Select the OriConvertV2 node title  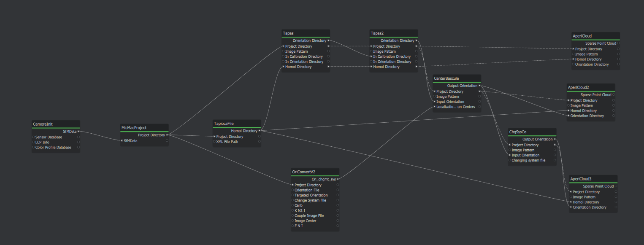point(315,172)
